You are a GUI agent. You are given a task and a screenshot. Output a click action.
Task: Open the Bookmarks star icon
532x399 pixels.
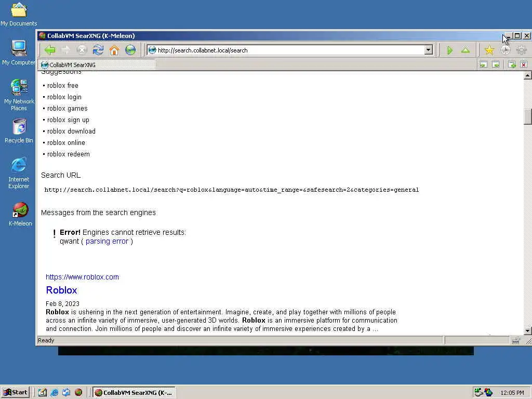pyautogui.click(x=489, y=50)
